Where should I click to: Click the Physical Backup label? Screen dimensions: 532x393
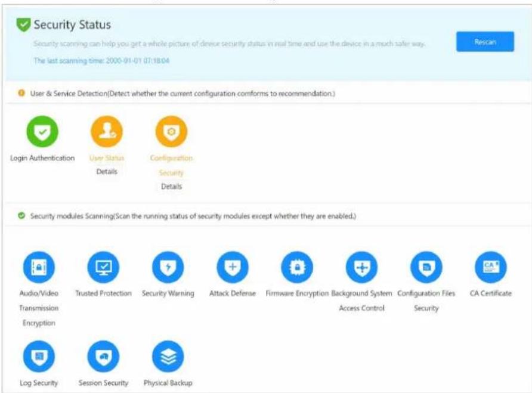(x=168, y=383)
